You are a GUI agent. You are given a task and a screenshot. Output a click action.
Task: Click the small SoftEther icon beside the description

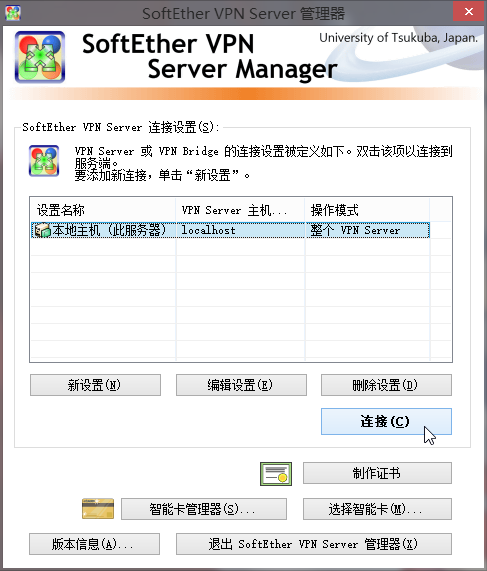point(44,161)
